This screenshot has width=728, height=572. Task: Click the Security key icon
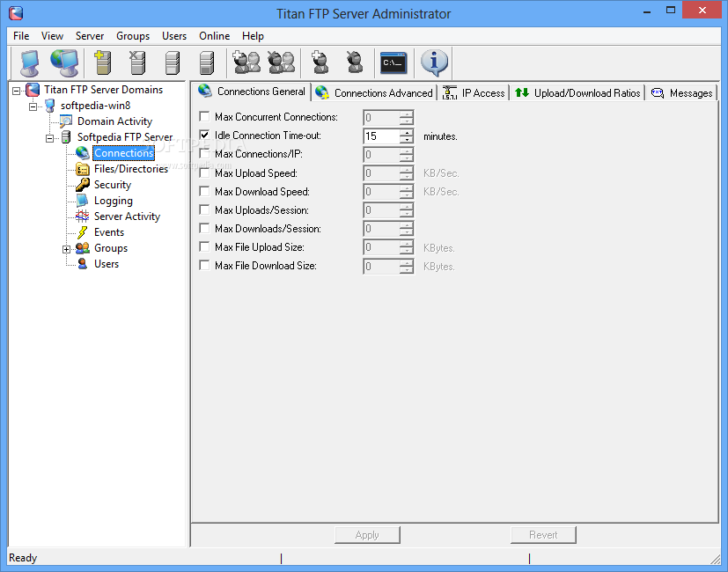(82, 184)
